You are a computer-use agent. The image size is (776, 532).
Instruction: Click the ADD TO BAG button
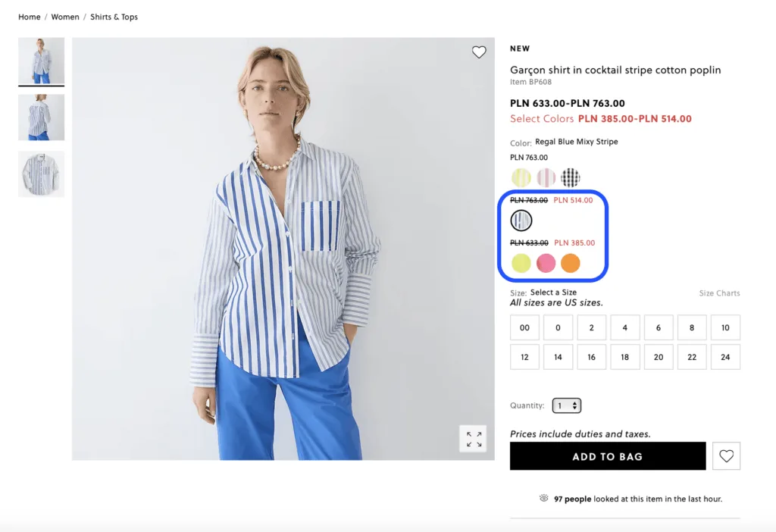tap(608, 455)
